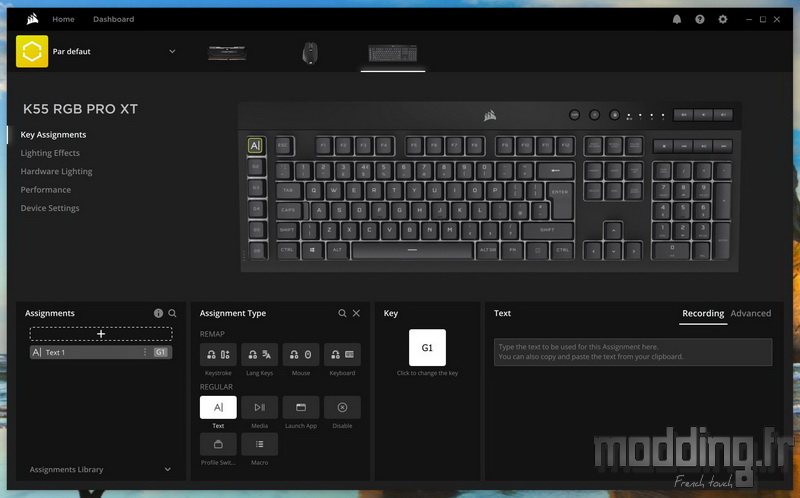Go to Home tab
The image size is (800, 498).
tap(63, 19)
